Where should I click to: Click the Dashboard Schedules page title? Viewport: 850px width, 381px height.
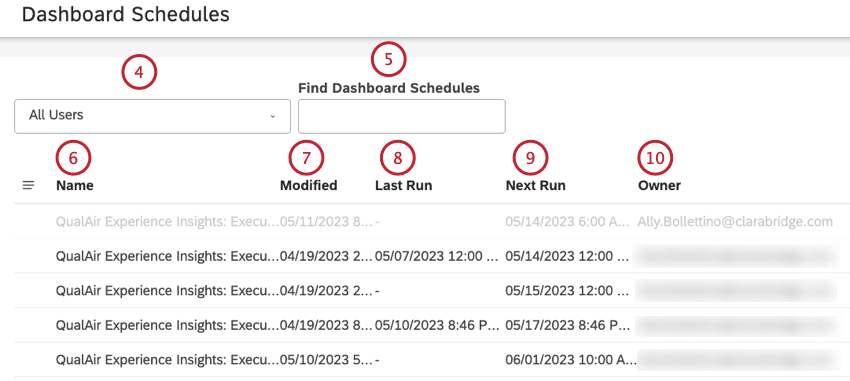pyautogui.click(x=126, y=15)
